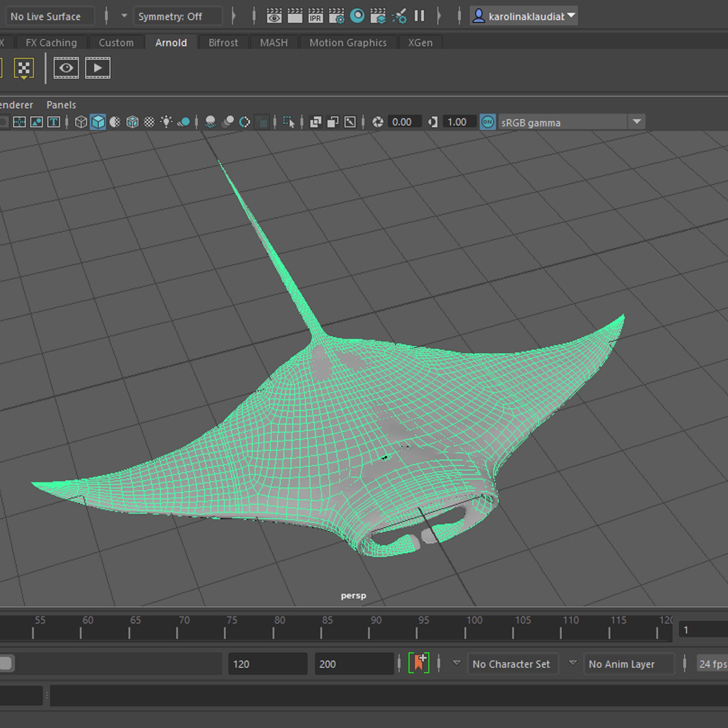
Task: Enable X-ray display mode
Action: click(316, 122)
